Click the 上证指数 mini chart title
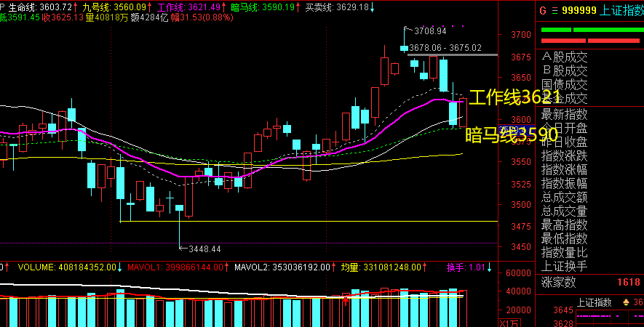The image size is (644, 327). pyautogui.click(x=595, y=303)
